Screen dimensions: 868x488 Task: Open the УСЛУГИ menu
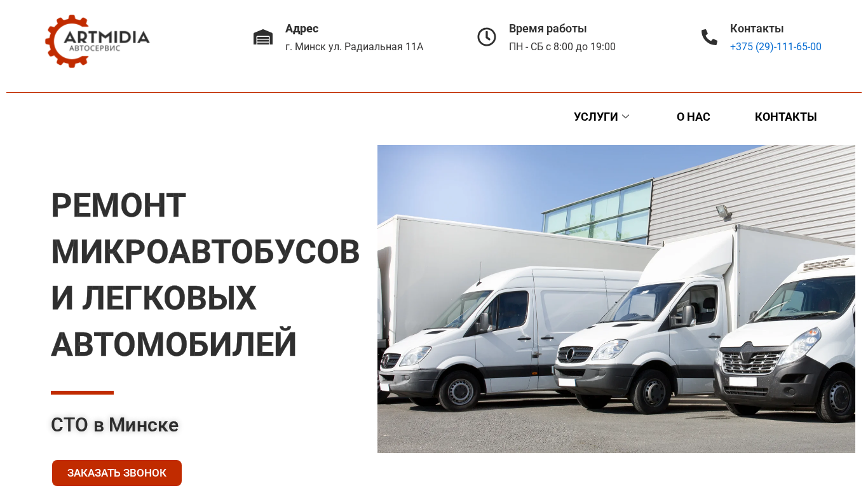click(x=601, y=117)
